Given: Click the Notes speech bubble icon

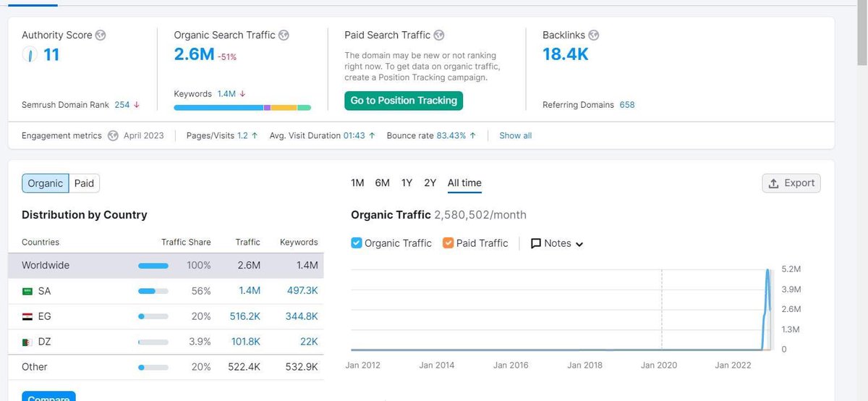Looking at the screenshot, I should (536, 243).
